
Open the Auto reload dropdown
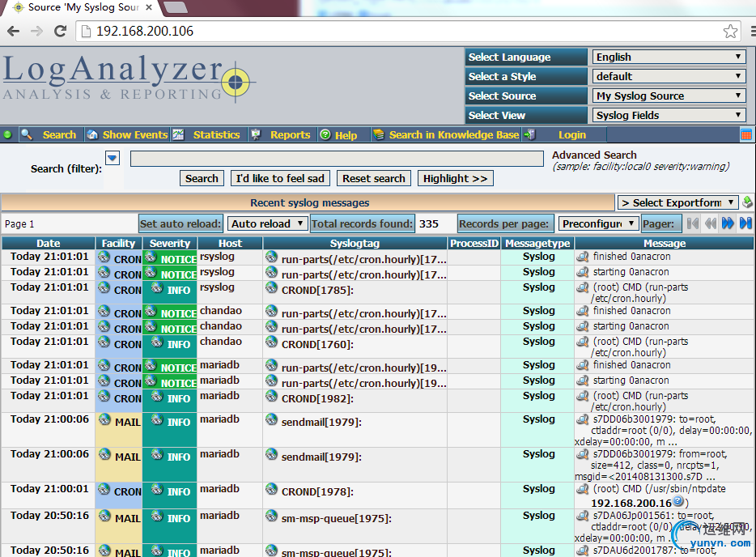pyautogui.click(x=267, y=223)
